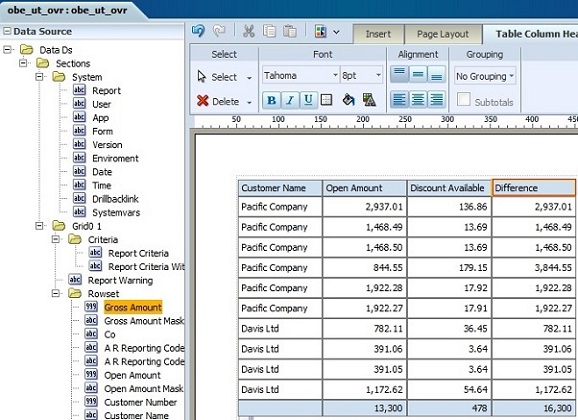
Task: Click the Paste clipboard icon
Action: 290,31
